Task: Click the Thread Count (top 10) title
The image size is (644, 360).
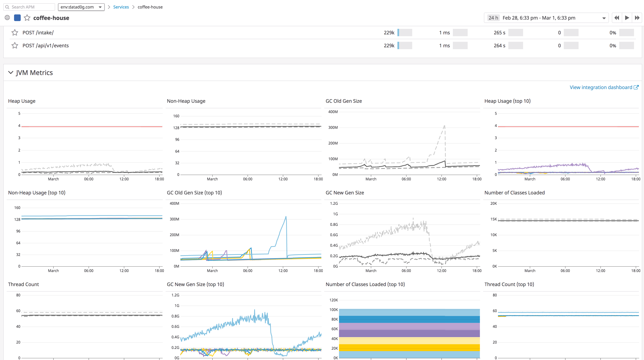Action: 509,284
